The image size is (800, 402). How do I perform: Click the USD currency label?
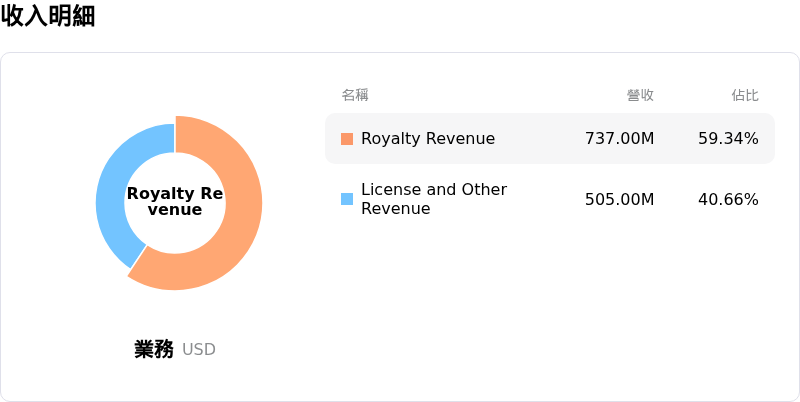[x=199, y=349]
